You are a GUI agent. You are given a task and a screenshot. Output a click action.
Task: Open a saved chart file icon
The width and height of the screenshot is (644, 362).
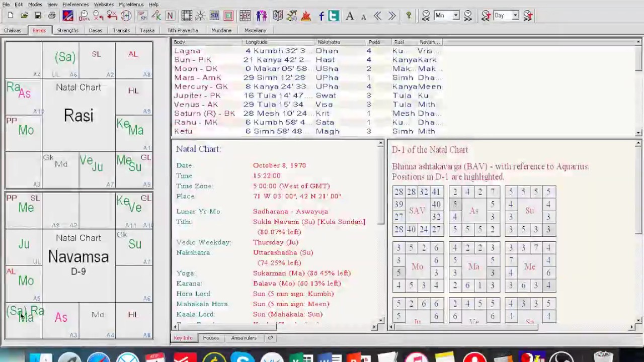tap(24, 16)
